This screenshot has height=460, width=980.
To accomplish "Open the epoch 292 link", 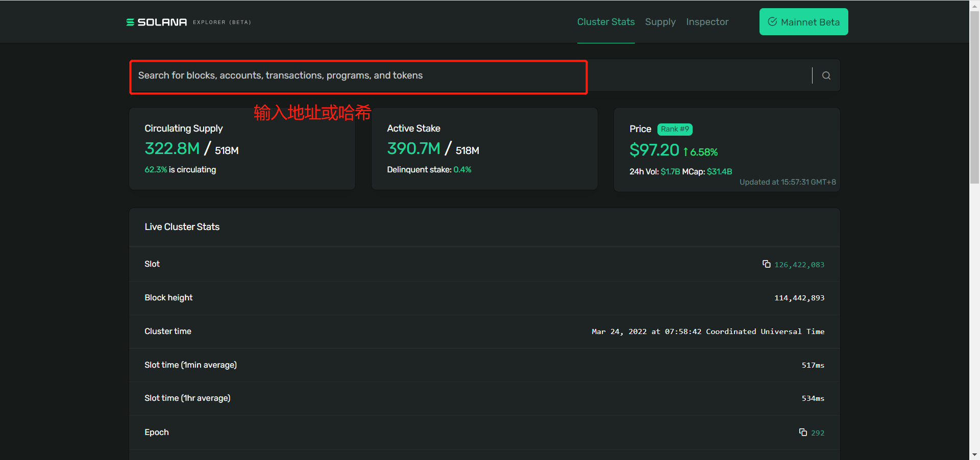I will click(x=817, y=433).
